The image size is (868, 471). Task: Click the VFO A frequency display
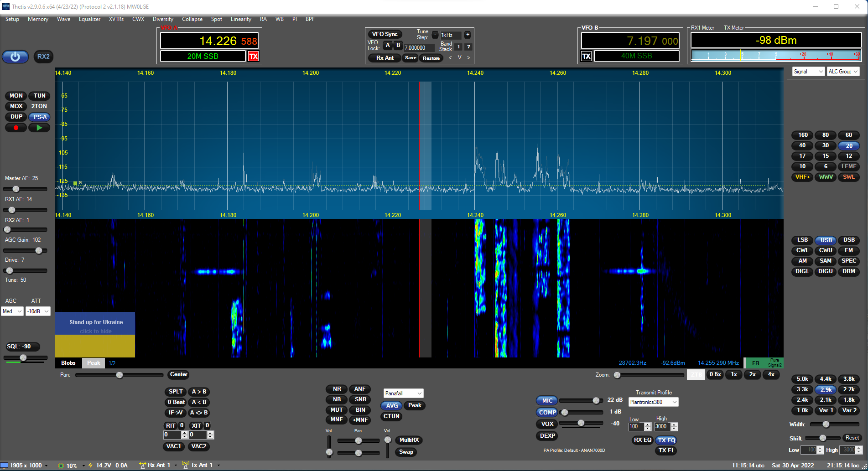click(209, 41)
